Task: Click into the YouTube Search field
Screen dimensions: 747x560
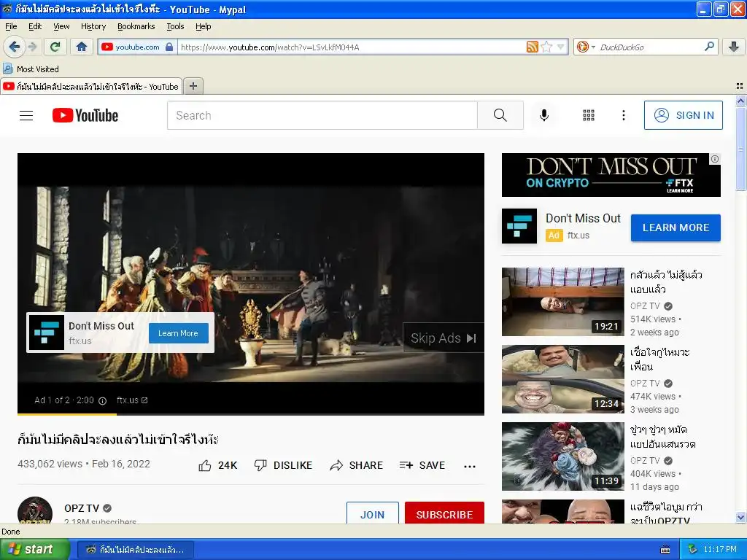Action: coord(322,115)
